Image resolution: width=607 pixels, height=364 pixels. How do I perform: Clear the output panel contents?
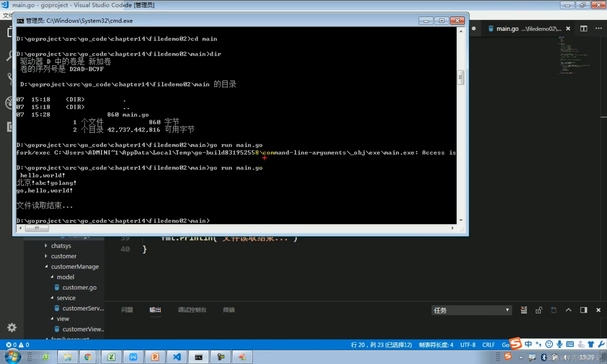click(524, 310)
